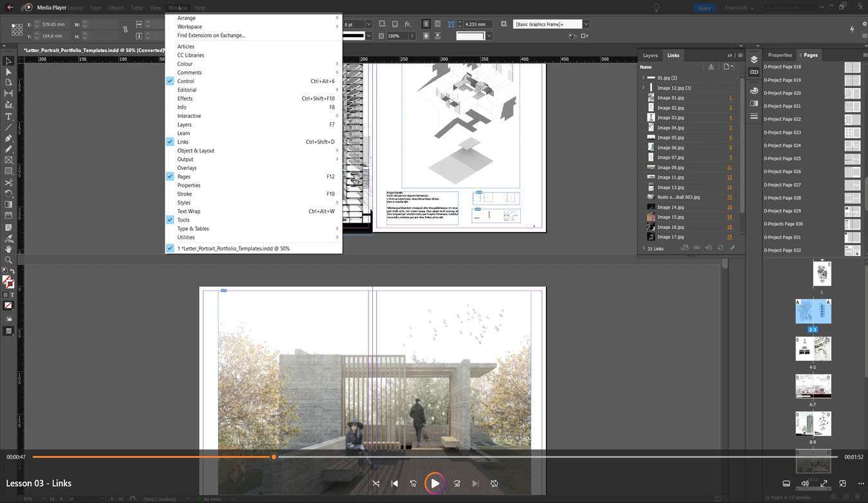This screenshot has width=868, height=503.
Task: Skip back 10 seconds
Action: click(x=413, y=484)
